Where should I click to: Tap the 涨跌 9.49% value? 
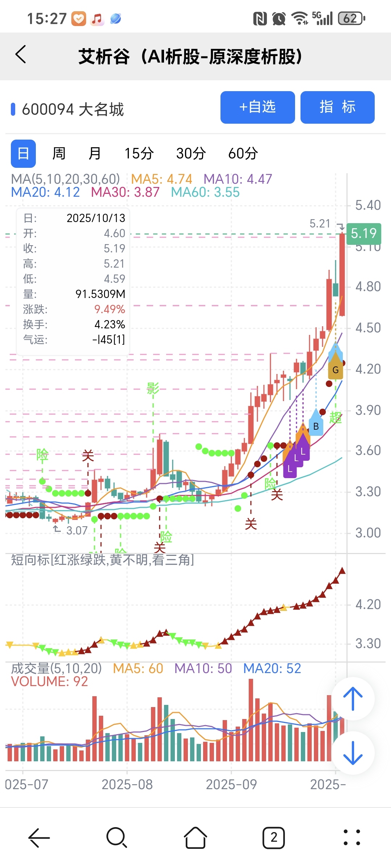(110, 309)
